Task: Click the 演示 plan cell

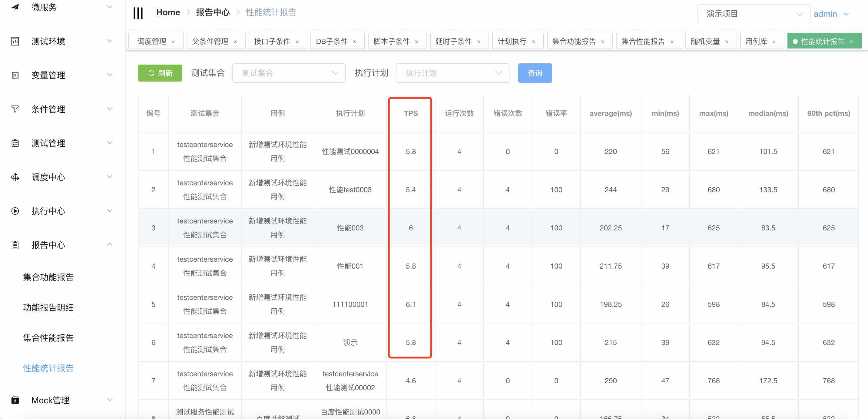Action: click(350, 342)
